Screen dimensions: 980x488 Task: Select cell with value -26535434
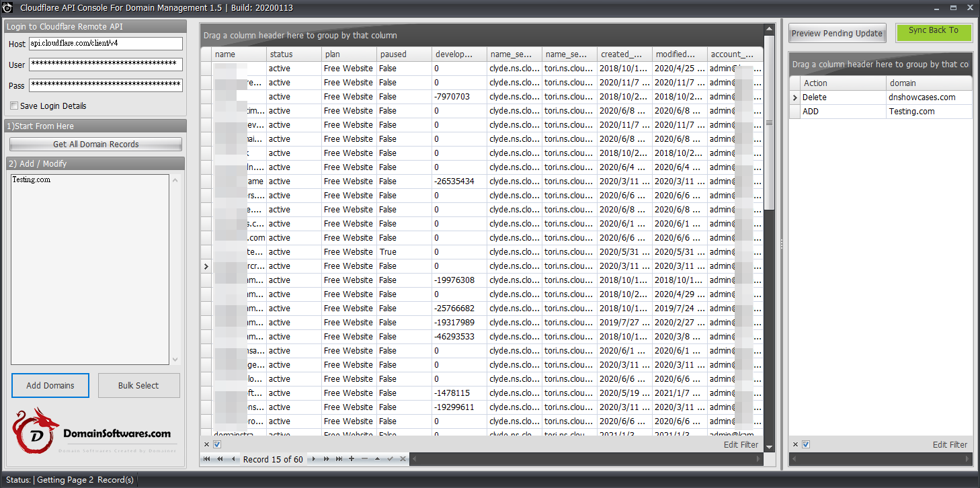point(460,181)
